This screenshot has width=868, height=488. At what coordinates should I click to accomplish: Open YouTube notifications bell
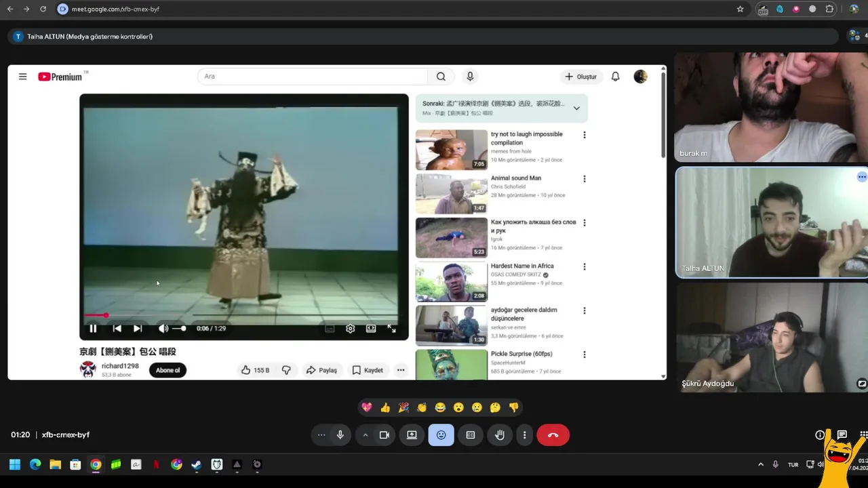615,77
